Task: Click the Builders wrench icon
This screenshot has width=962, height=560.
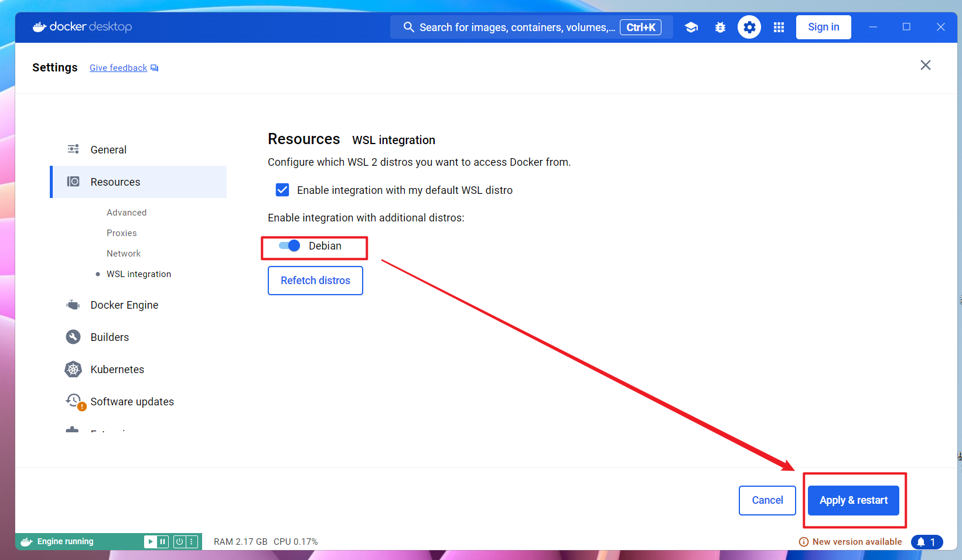Action: point(73,337)
